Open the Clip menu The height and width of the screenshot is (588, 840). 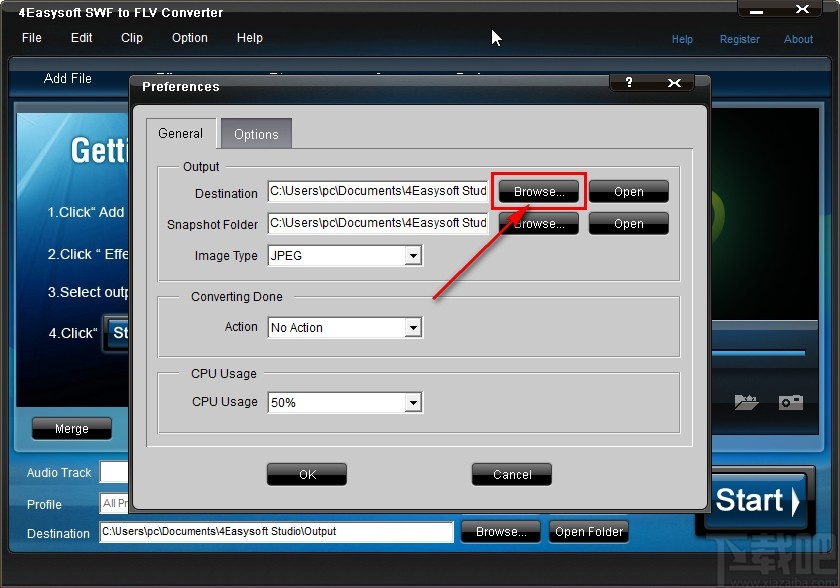[x=131, y=38]
